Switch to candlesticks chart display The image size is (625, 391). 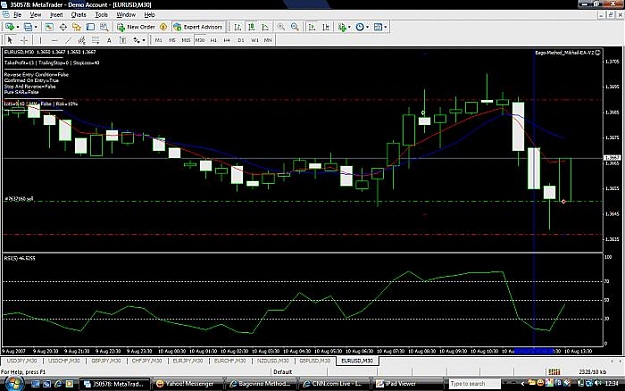click(251, 27)
